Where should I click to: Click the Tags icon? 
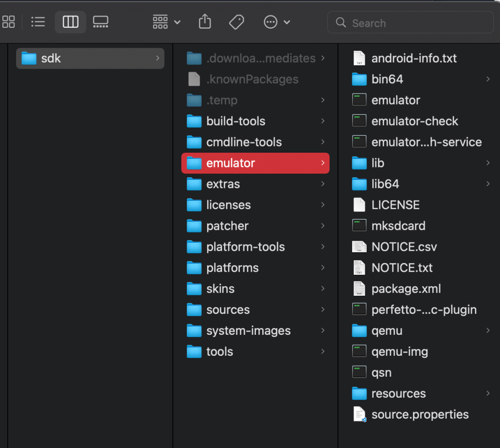(237, 22)
